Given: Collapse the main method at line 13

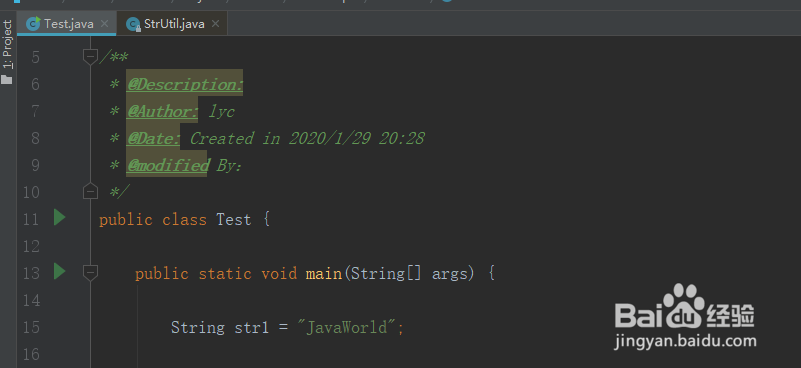Looking at the screenshot, I should point(90,273).
